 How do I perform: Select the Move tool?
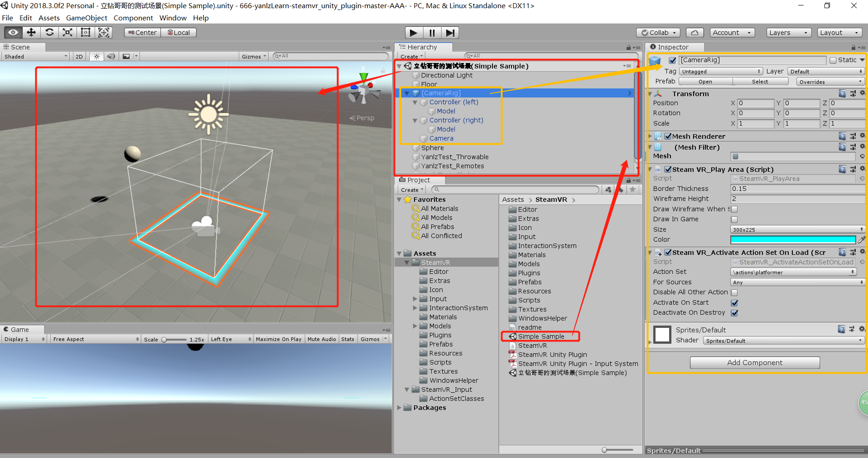(31, 32)
